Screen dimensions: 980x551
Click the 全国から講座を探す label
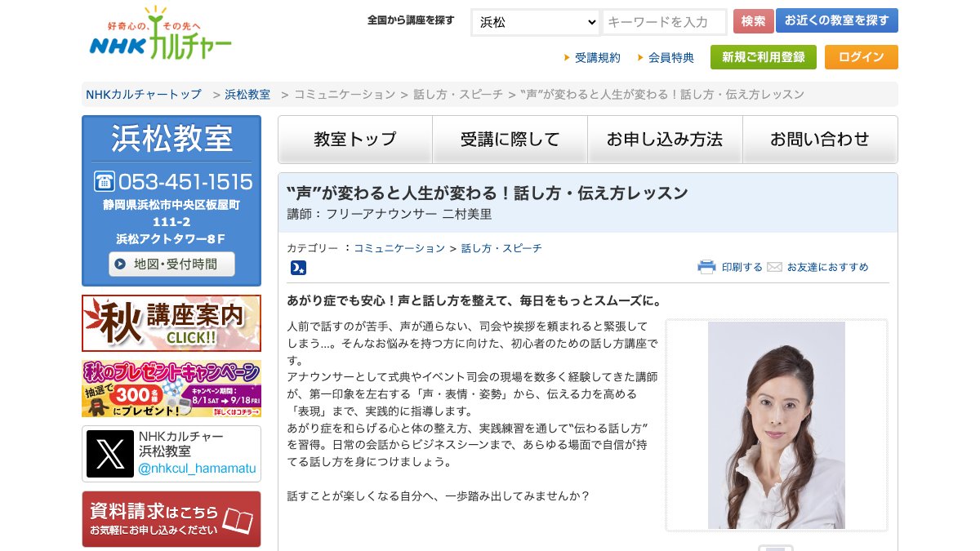pyautogui.click(x=411, y=20)
